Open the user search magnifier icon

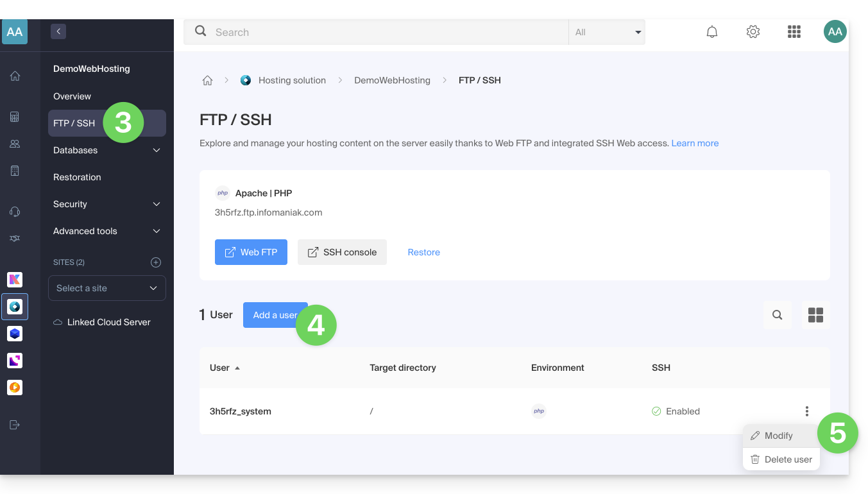click(777, 315)
